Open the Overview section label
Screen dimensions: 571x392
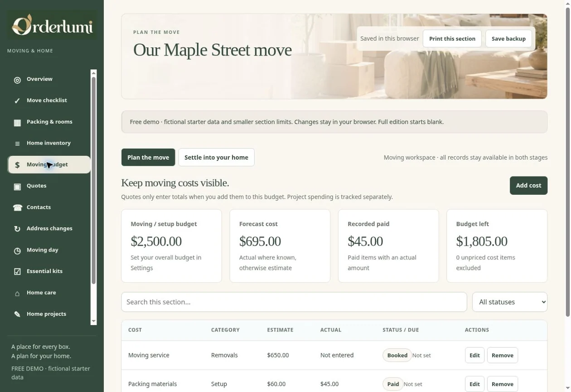pos(39,79)
